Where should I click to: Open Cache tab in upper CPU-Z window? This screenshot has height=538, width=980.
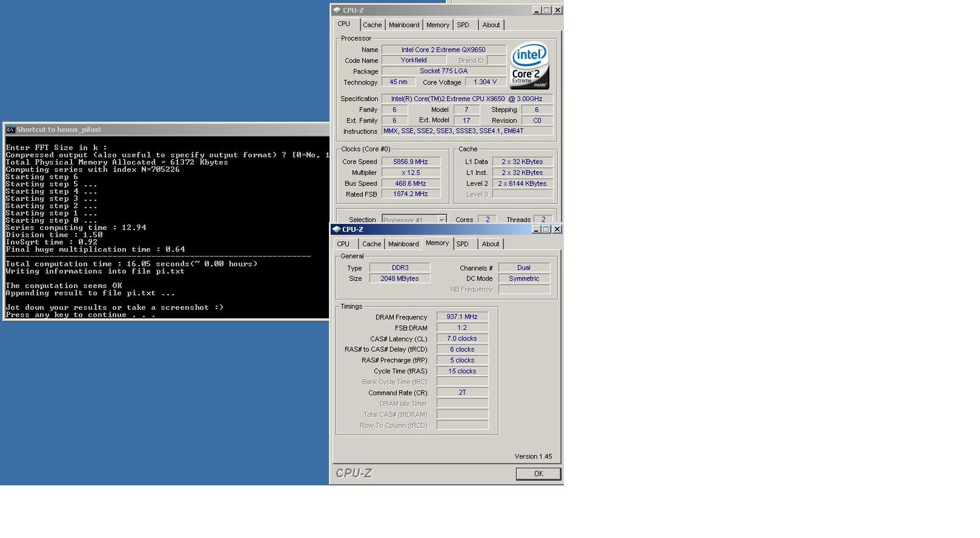pyautogui.click(x=372, y=25)
